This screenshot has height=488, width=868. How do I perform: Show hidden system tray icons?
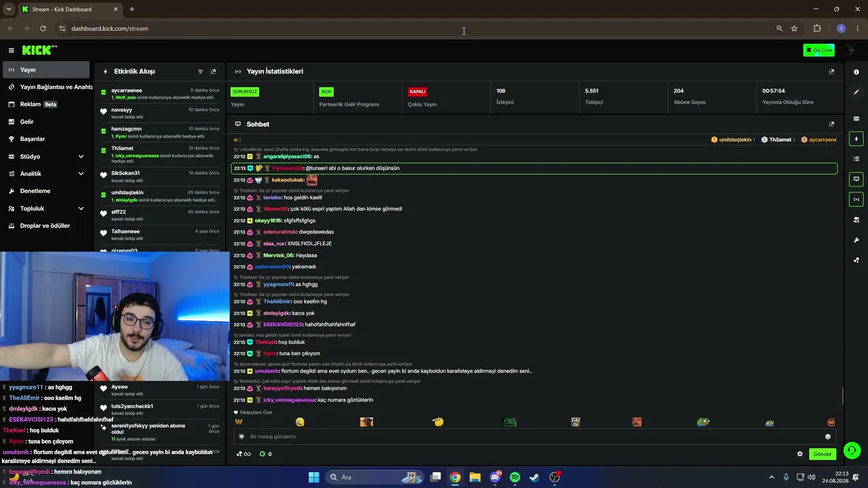point(771,477)
